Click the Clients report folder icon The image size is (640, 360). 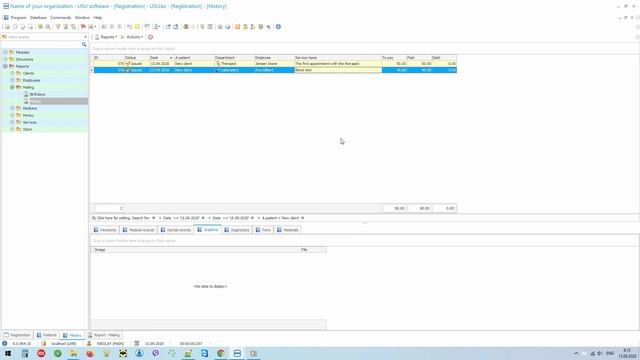click(x=19, y=73)
